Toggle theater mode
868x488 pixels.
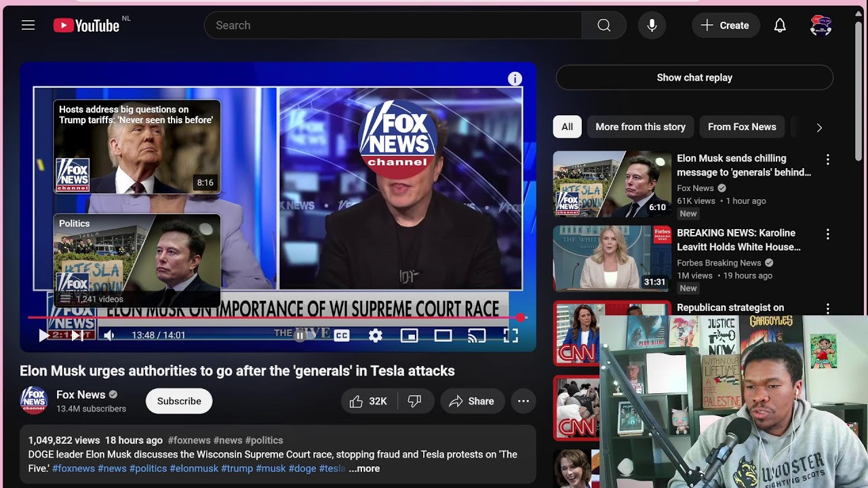pyautogui.click(x=443, y=335)
